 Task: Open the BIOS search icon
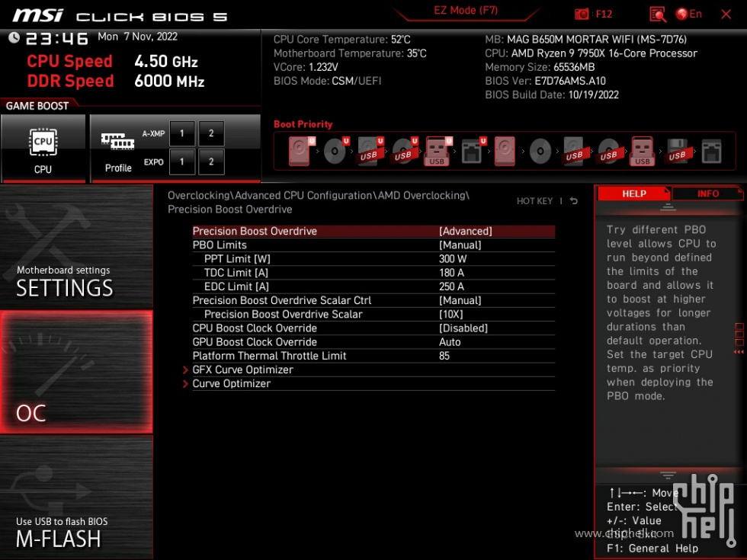coord(658,14)
